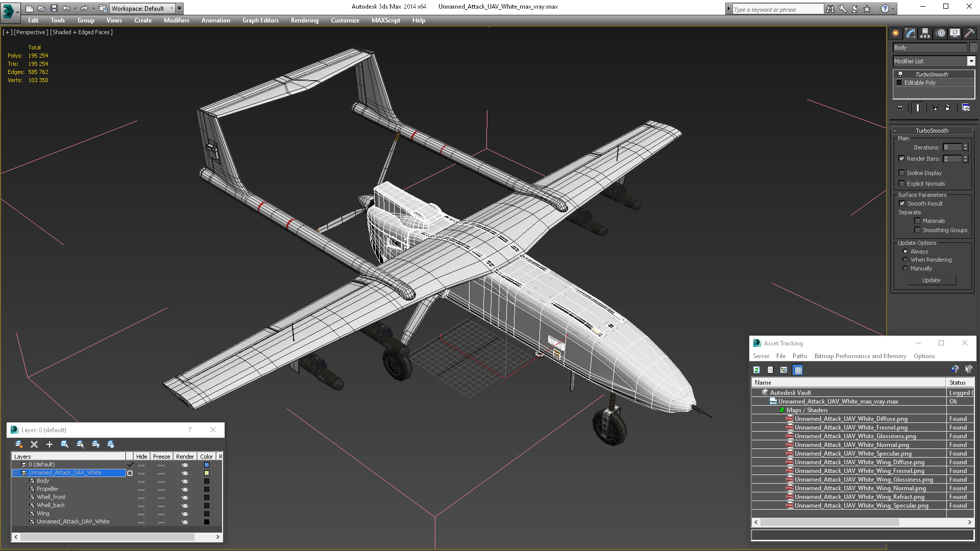Image resolution: width=980 pixels, height=551 pixels.
Task: Toggle TurboSmooth lightbulb in modifier stack
Action: click(900, 74)
